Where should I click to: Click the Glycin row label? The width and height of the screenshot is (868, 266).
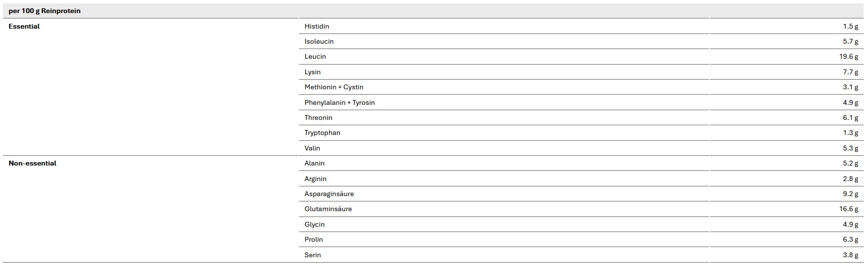pyautogui.click(x=315, y=224)
